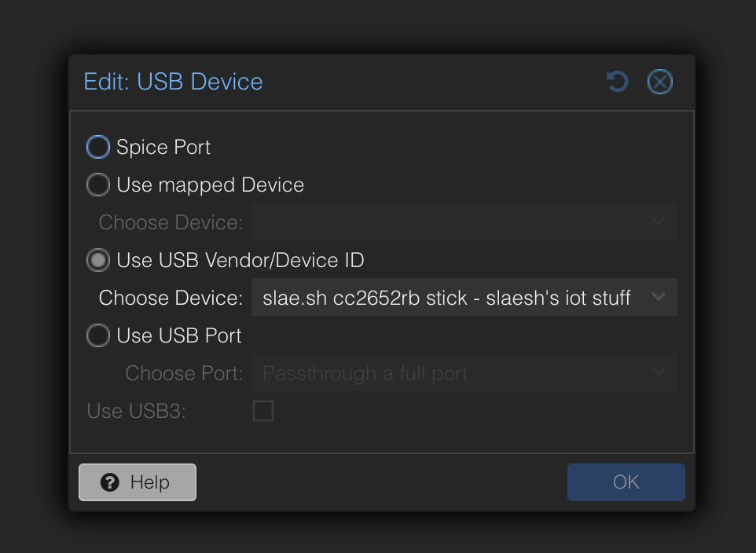Click the slae.sh cc2652rb stick device field

(446, 298)
